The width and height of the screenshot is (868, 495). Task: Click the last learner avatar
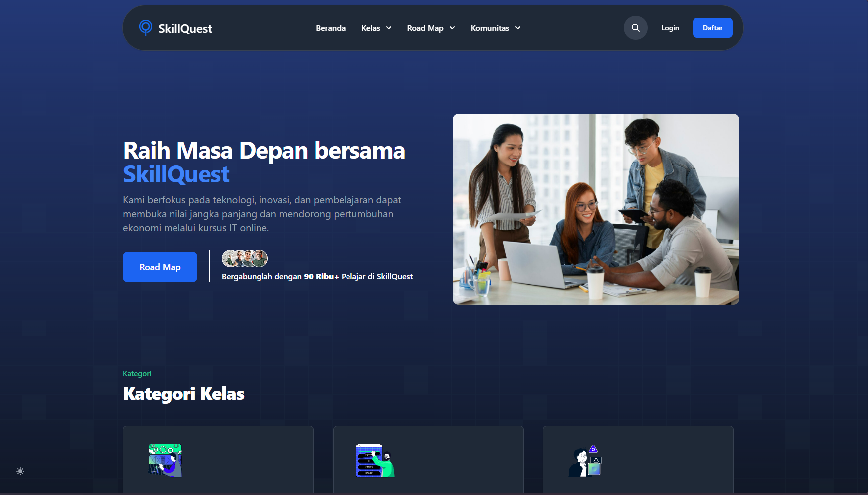click(x=260, y=258)
